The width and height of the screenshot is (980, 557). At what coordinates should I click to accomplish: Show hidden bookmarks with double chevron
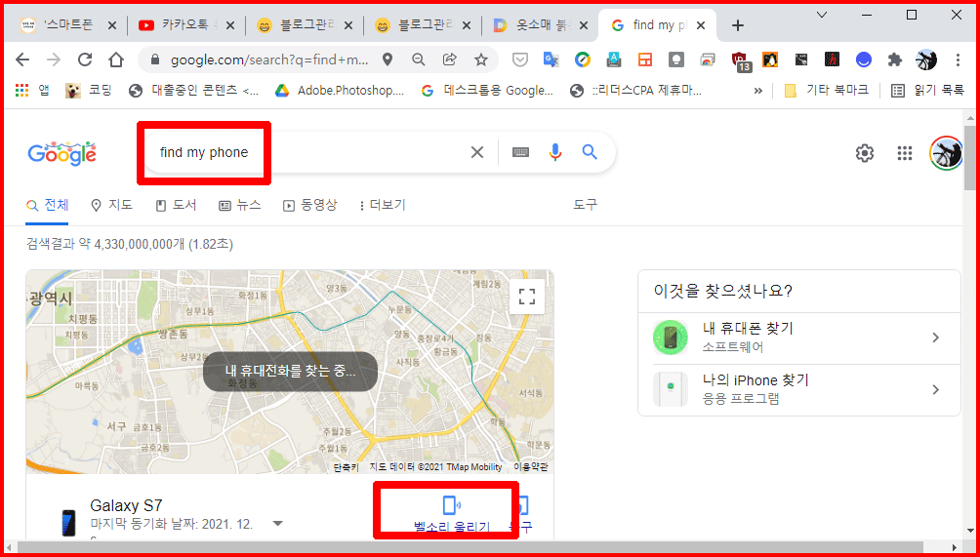click(758, 91)
